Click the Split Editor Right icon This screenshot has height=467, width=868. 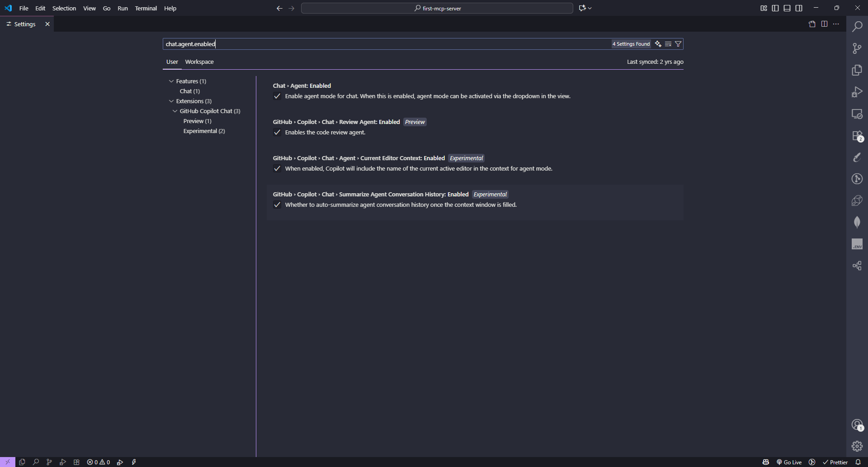[824, 24]
